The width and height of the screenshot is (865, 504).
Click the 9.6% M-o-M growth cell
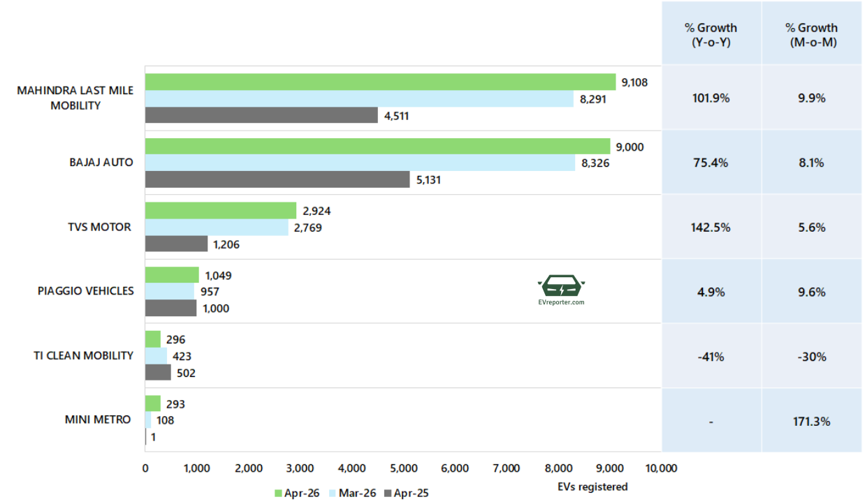point(812,292)
